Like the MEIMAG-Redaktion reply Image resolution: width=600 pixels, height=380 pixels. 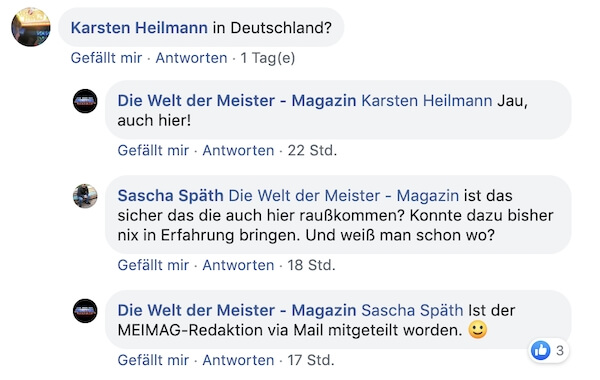coord(153,360)
